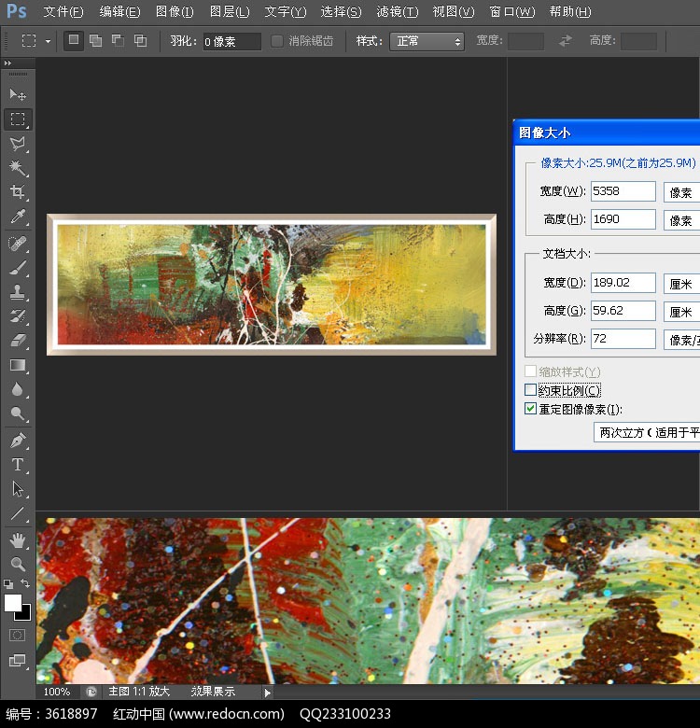Screen dimensions: 700x728
Task: Open the Edit (编辑) menu
Action: [x=119, y=11]
